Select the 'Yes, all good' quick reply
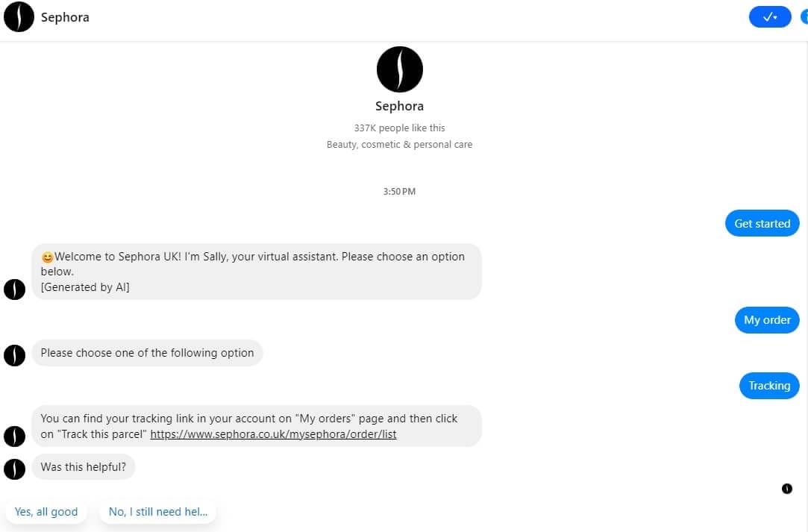This screenshot has width=808, height=532. pyautogui.click(x=46, y=512)
